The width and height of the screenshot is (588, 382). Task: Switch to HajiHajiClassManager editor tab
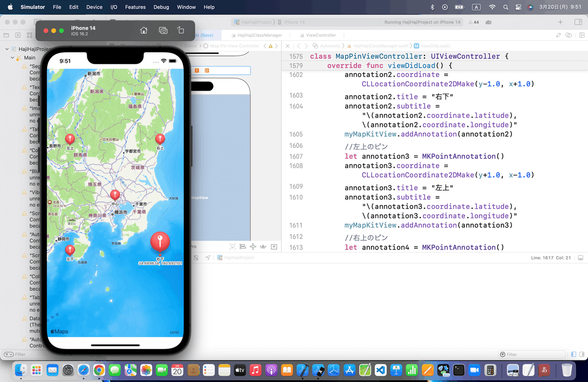point(256,35)
